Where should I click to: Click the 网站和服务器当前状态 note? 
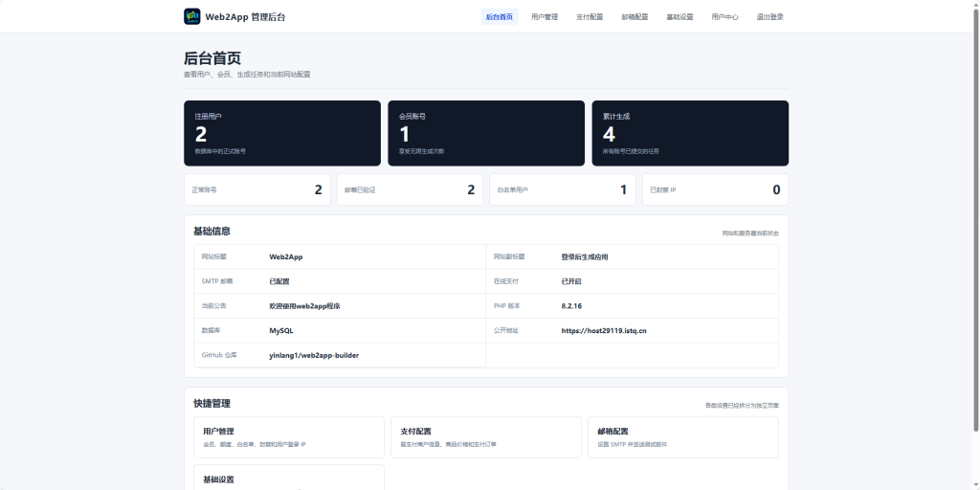[750, 234]
